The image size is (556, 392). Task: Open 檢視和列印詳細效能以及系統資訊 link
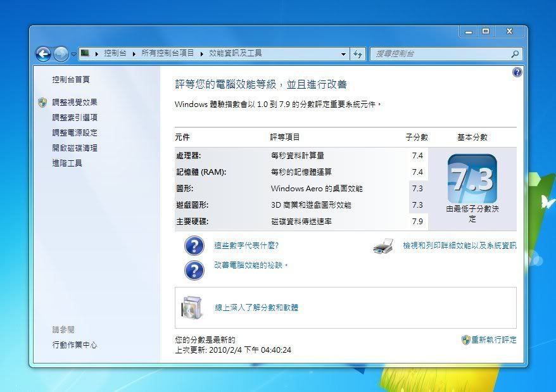click(460, 246)
